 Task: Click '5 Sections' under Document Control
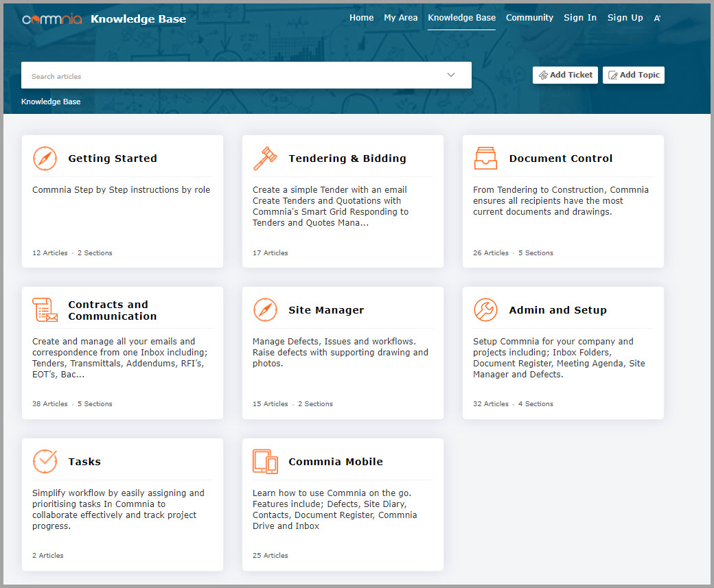point(536,253)
